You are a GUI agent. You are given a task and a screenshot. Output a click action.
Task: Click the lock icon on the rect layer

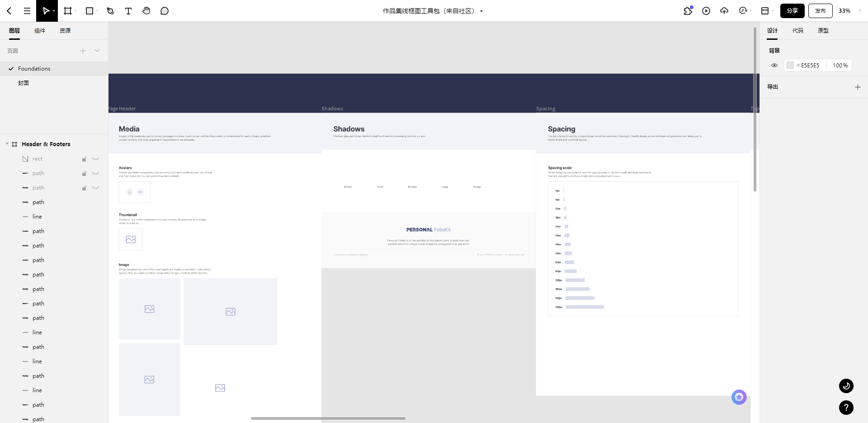pos(84,159)
